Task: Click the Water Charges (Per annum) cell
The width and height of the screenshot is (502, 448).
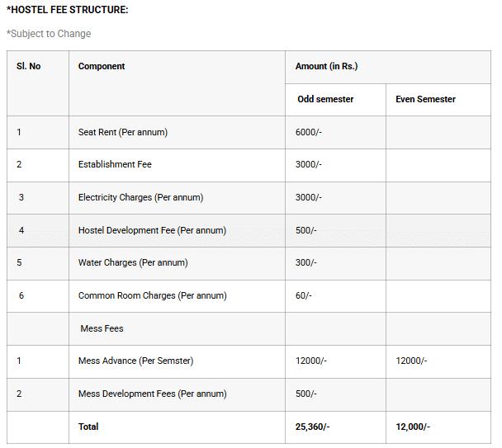Action: pos(133,262)
